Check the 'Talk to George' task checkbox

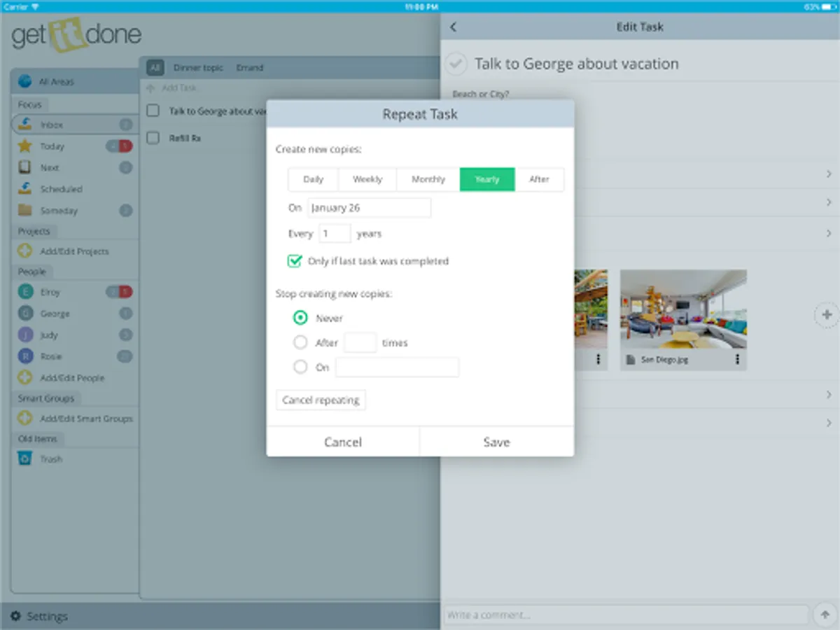point(153,111)
